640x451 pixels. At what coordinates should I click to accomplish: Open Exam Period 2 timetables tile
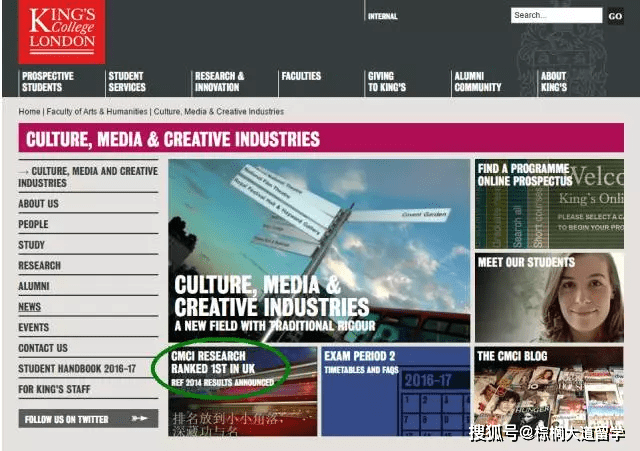[396, 391]
